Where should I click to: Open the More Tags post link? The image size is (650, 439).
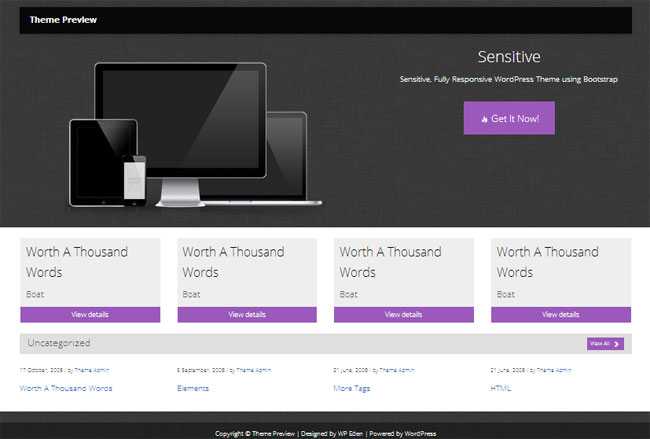352,388
